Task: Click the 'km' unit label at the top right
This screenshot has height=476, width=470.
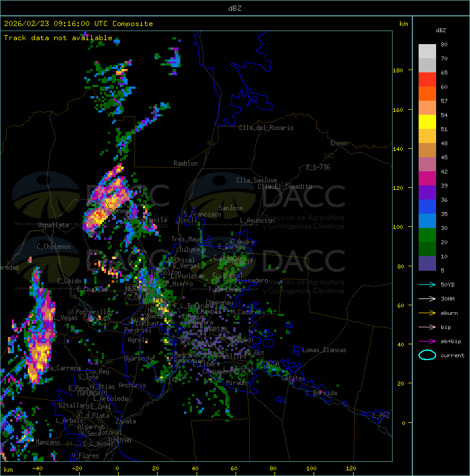Action: 403,24
